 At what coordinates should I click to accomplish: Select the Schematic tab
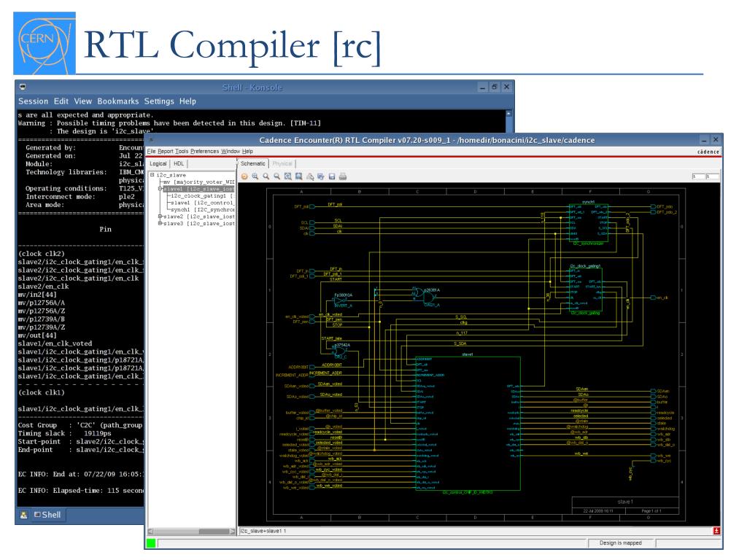[253, 164]
